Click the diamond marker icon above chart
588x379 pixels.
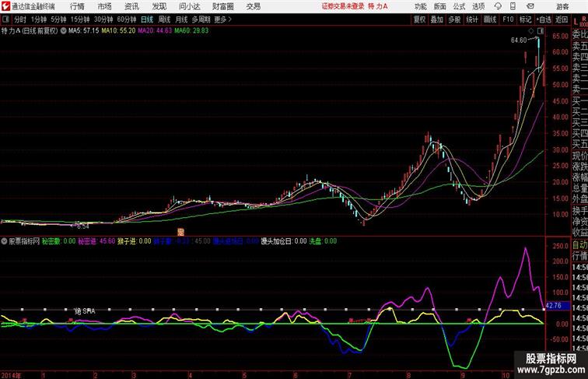point(531,31)
